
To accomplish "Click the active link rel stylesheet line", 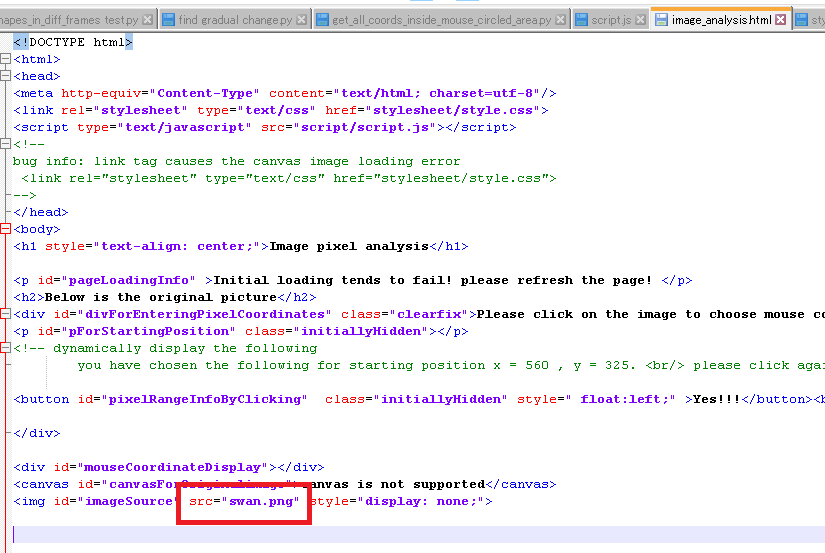I will 281,110.
